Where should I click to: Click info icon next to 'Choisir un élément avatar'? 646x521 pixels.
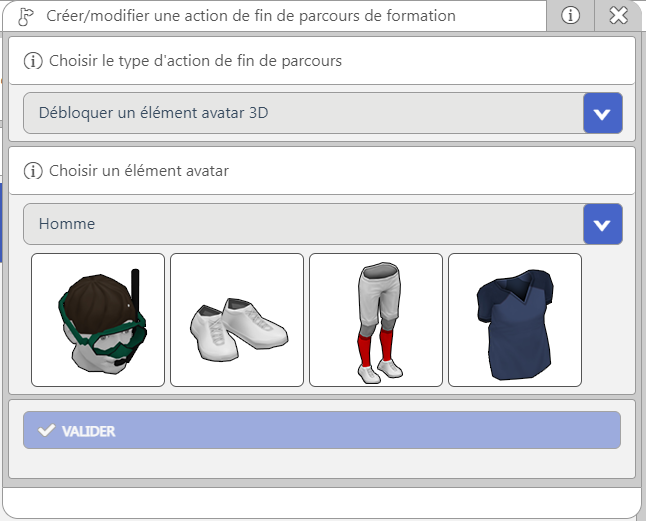33,171
